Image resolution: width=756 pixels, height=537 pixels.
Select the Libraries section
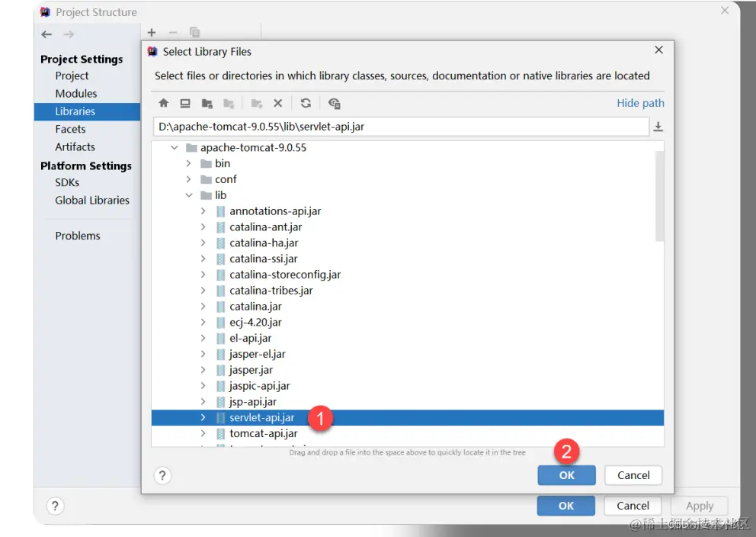(88, 111)
